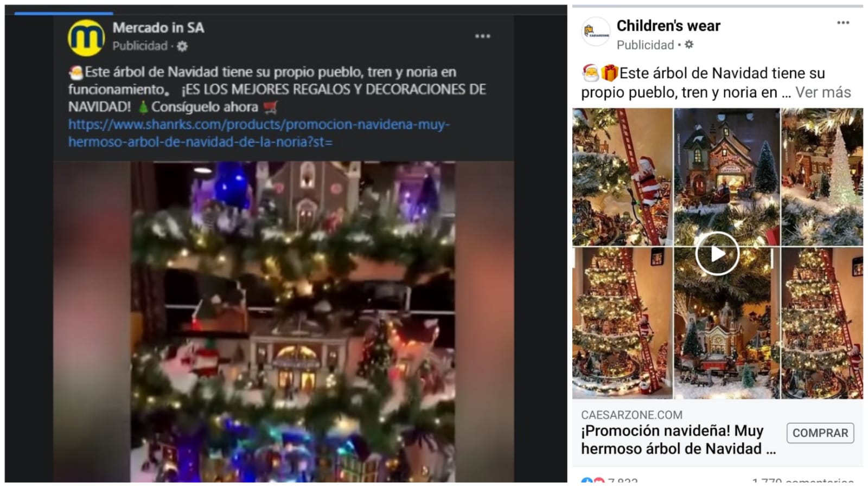The height and width of the screenshot is (488, 868).
Task: Open the shanrks.com product link
Action: 259,133
